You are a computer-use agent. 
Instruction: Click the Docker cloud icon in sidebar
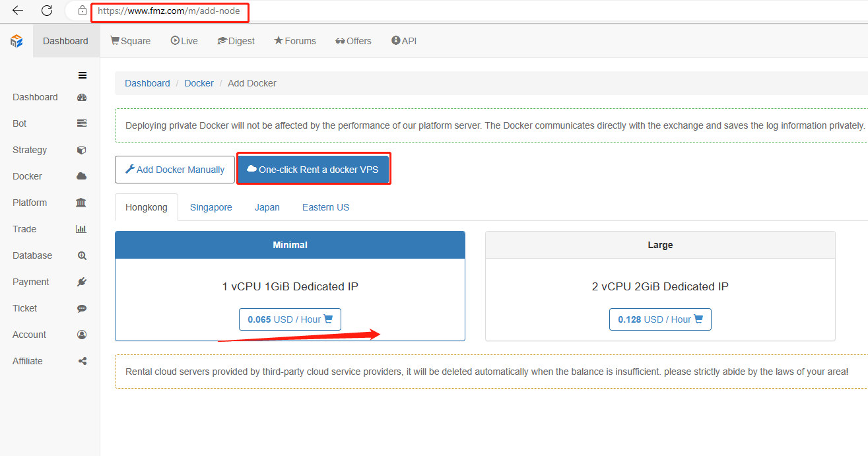pyautogui.click(x=82, y=176)
